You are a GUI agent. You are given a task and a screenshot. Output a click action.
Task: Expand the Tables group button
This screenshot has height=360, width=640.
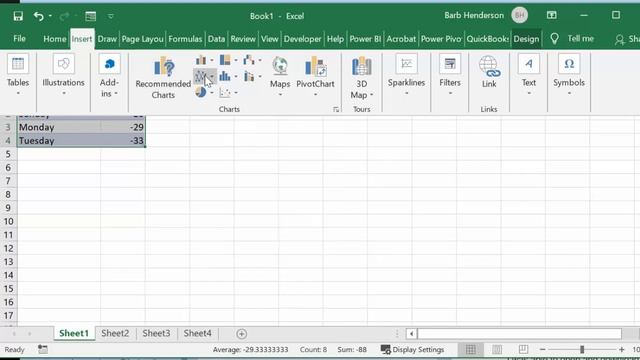[18, 76]
